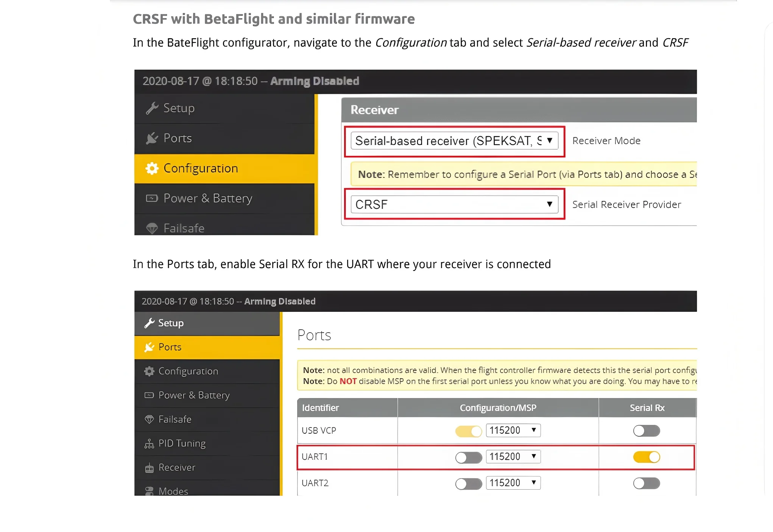Click the Configuration gear icon in the Ports screenshot
This screenshot has height=532, width=773.
pos(150,371)
